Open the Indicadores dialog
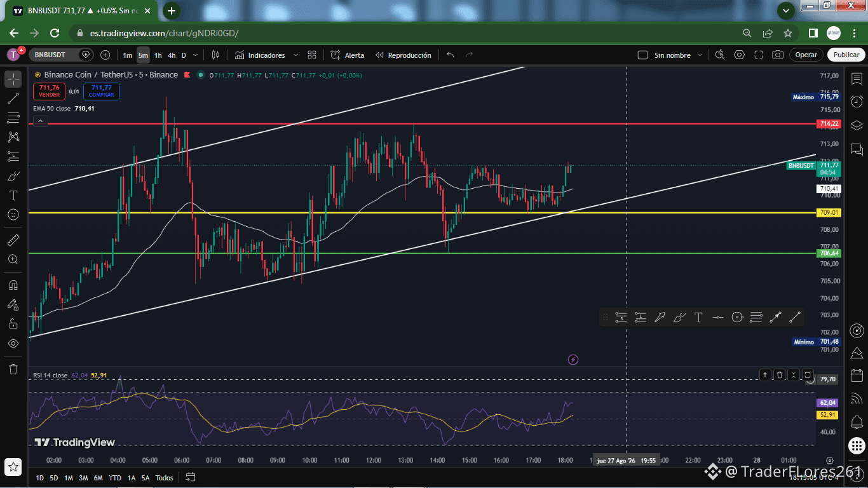 [260, 55]
